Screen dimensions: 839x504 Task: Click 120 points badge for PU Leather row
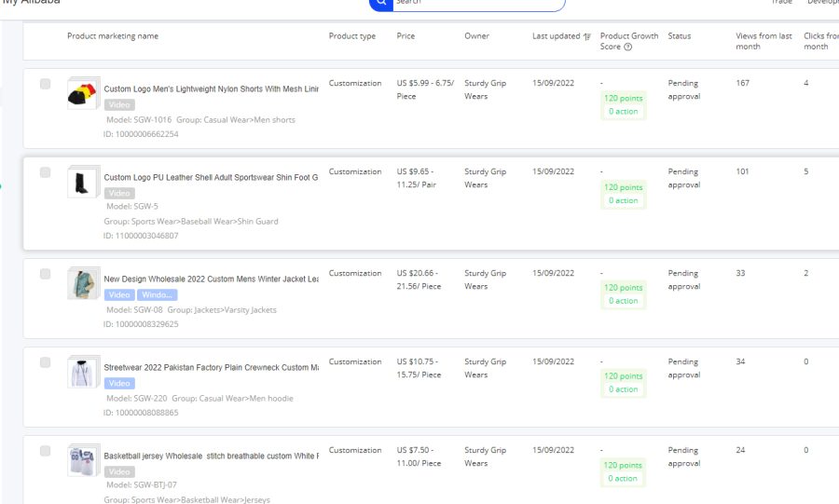[624, 187]
